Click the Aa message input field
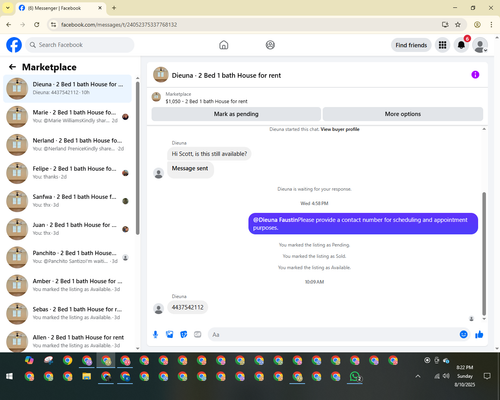Viewport: 500px width, 400px height. click(333, 334)
